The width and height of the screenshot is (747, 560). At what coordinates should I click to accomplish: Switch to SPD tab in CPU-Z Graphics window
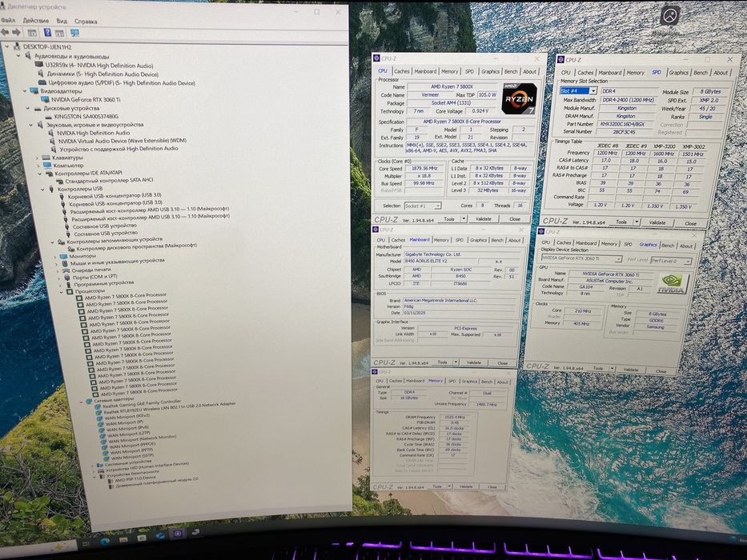tap(628, 244)
